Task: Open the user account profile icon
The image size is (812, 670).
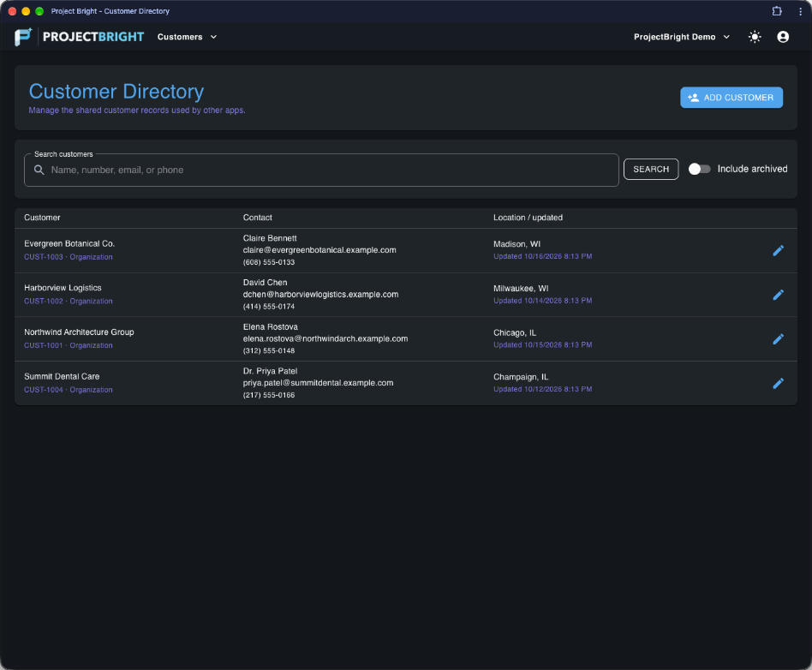Action: click(x=783, y=37)
